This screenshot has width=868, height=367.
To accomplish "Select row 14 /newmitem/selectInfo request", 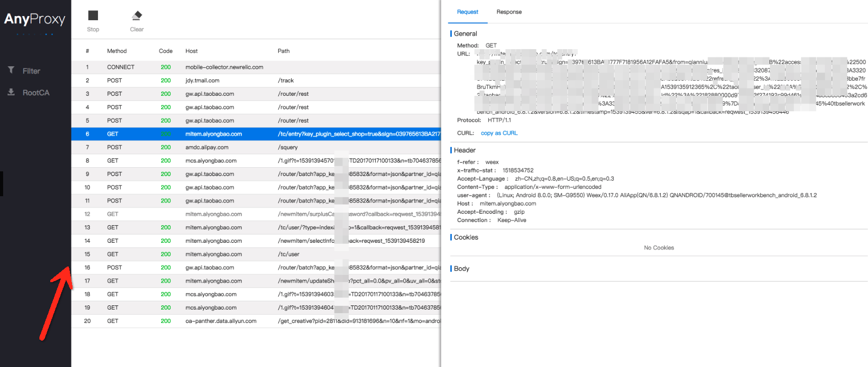I will click(x=256, y=241).
